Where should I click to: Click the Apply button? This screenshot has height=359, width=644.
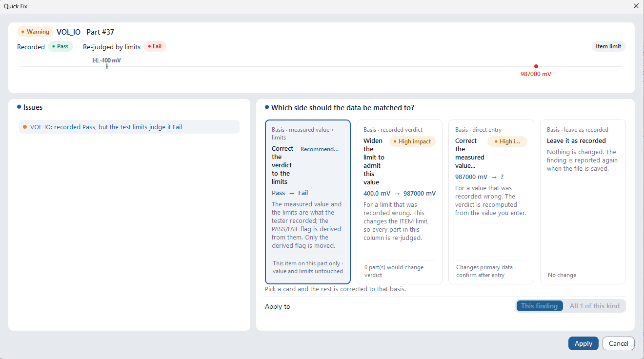[583, 343]
